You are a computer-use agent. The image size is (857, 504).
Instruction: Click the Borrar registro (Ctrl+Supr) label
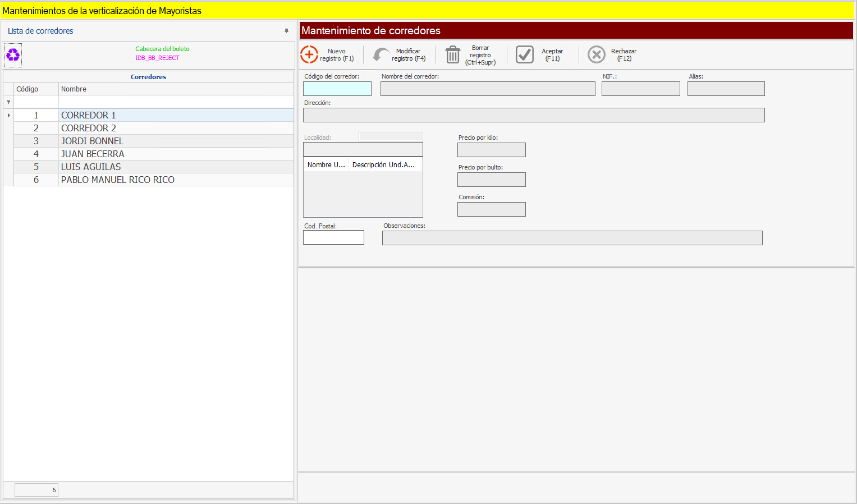pos(480,55)
